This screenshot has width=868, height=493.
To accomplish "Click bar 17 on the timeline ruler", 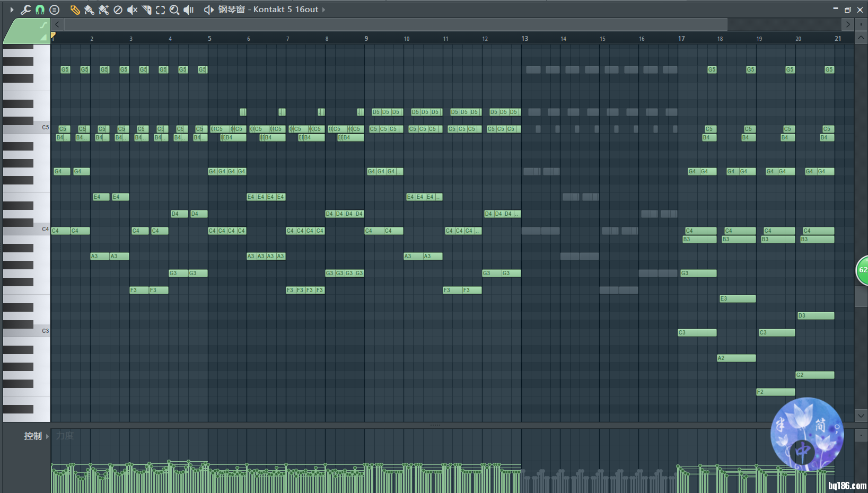I will pos(681,39).
